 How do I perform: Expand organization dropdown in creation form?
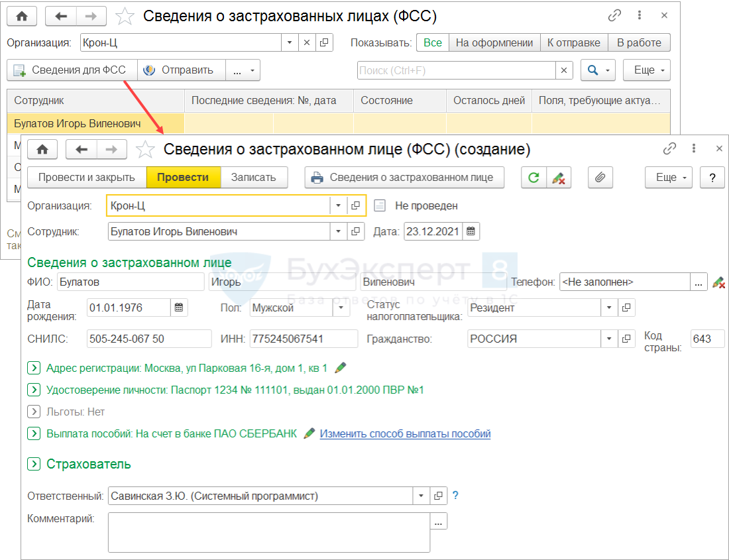pos(338,205)
